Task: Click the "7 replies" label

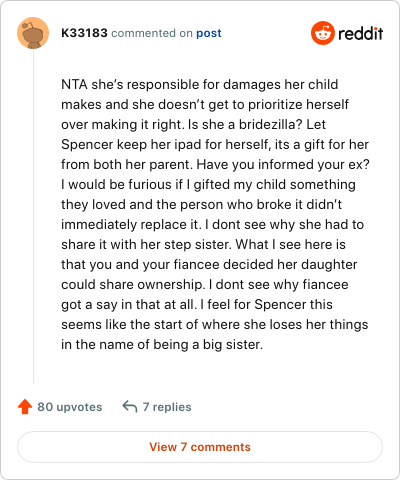Action: pyautogui.click(x=167, y=407)
